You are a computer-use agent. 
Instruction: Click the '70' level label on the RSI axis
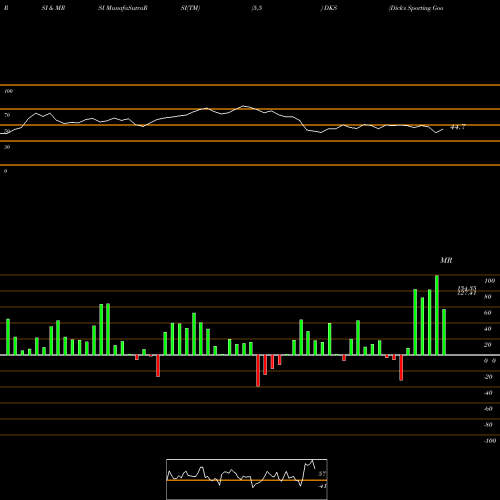pyautogui.click(x=7, y=115)
